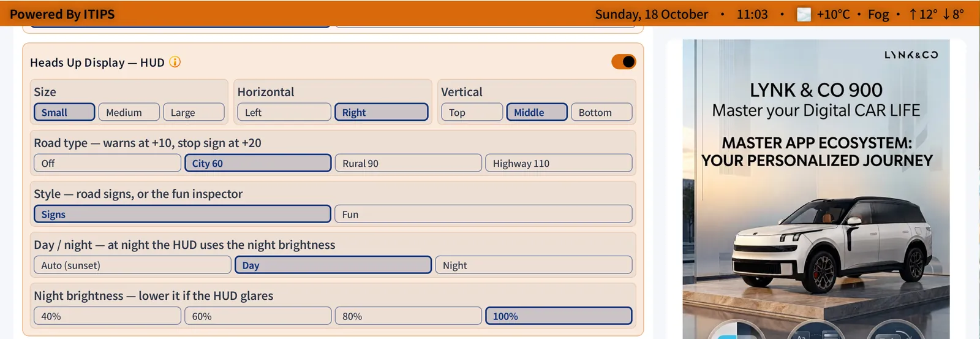The image size is (980, 339).
Task: Click the low 8° temperature forecast
Action: [953, 14]
